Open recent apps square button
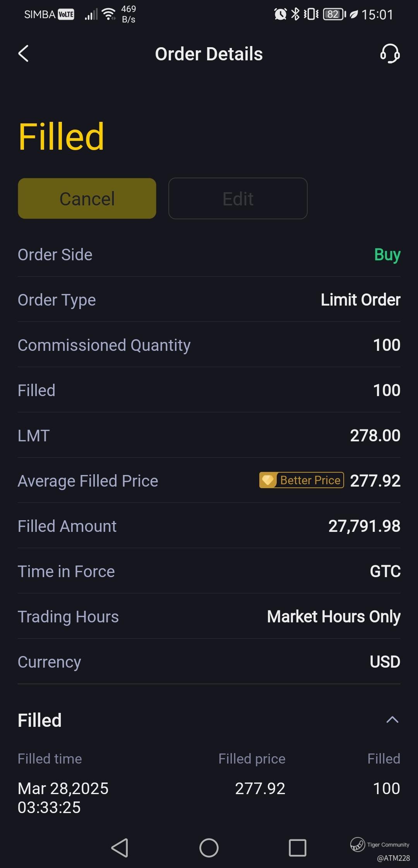This screenshot has width=418, height=868. 298,848
